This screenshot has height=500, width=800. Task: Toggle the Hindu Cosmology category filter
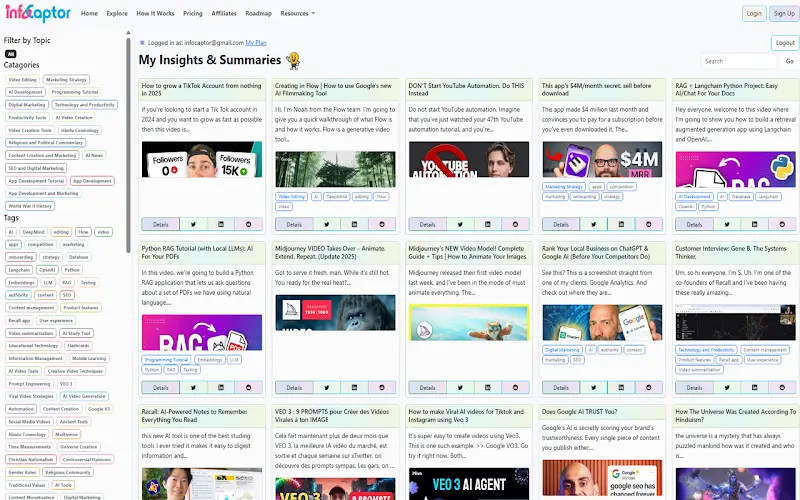80,130
